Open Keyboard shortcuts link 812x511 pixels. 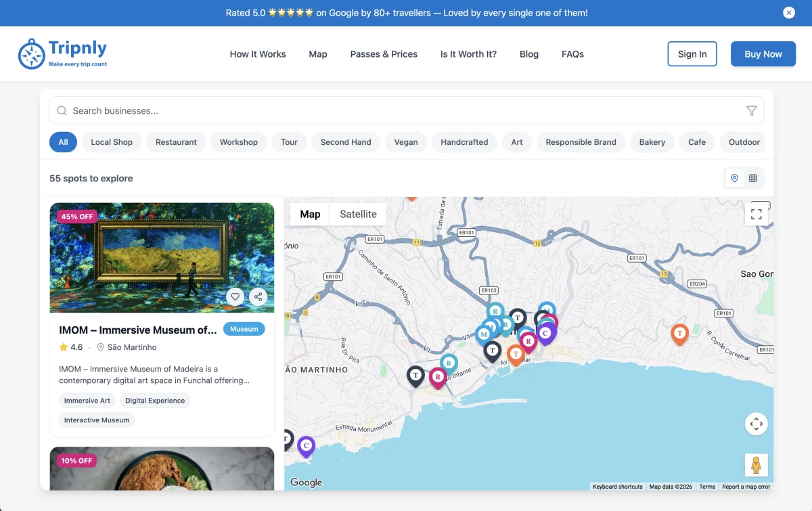click(x=618, y=487)
